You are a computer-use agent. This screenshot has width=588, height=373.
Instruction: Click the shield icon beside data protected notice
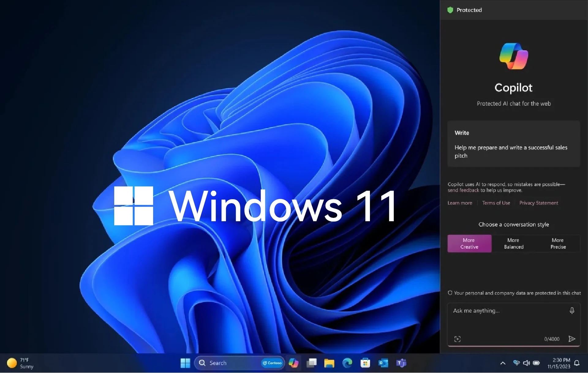pyautogui.click(x=450, y=293)
